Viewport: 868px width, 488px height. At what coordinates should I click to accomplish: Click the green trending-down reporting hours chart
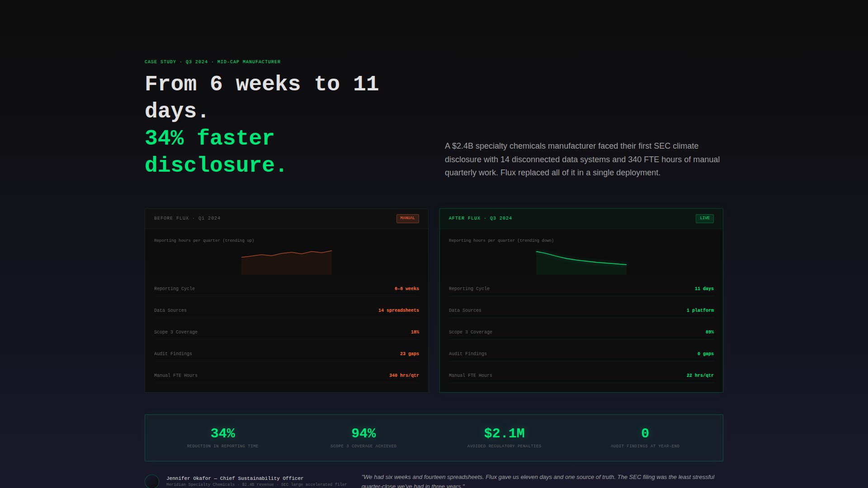coord(581,262)
